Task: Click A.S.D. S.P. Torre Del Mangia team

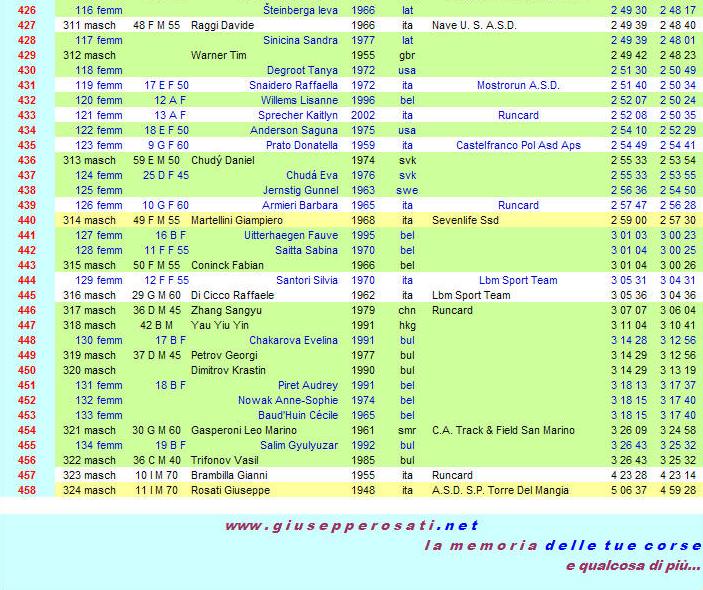Action: [x=500, y=490]
